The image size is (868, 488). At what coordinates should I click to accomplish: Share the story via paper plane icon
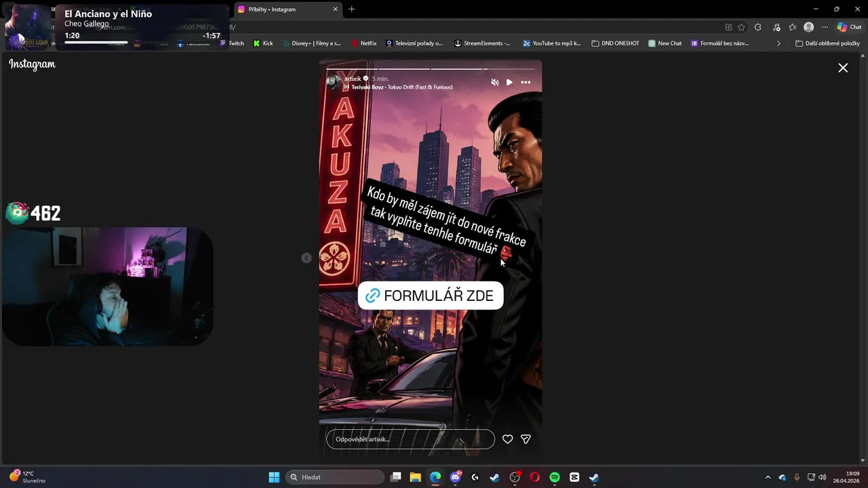pyautogui.click(x=526, y=439)
